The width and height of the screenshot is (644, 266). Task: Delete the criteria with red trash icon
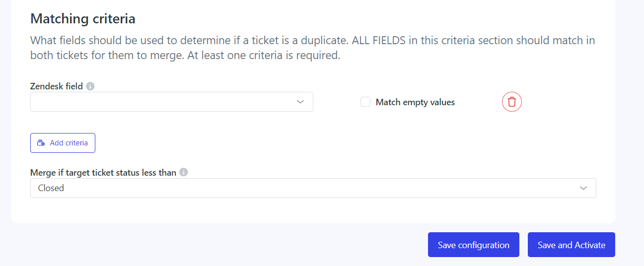512,102
